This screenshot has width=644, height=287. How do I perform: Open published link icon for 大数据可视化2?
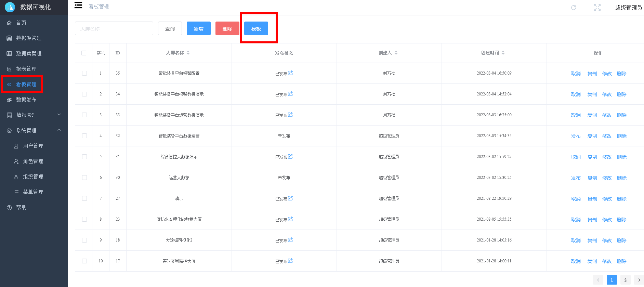[x=290, y=240]
